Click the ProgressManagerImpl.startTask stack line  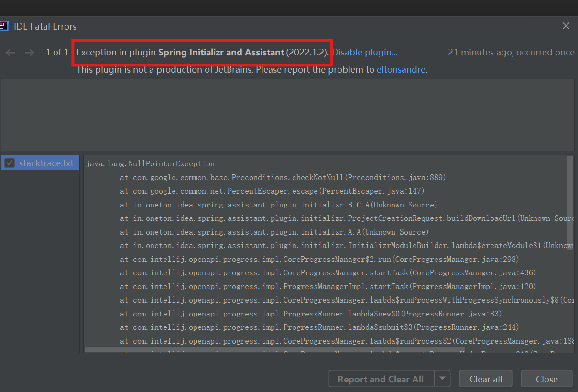328,286
